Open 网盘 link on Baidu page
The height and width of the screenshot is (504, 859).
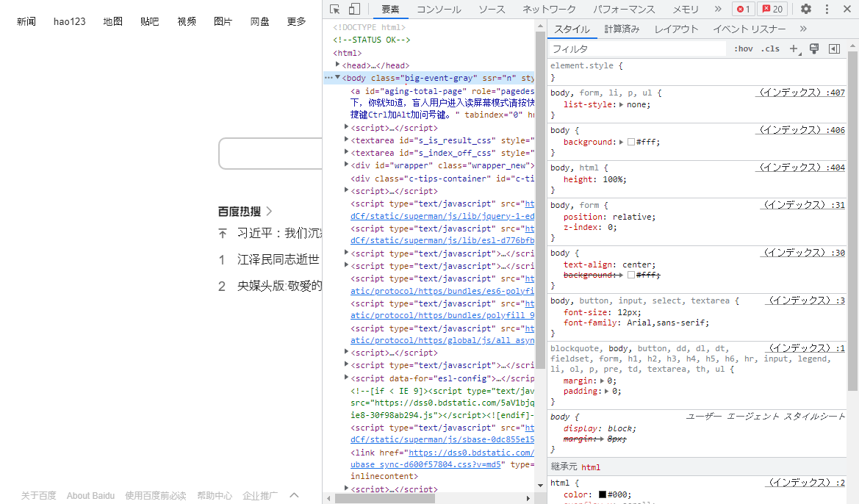click(259, 21)
